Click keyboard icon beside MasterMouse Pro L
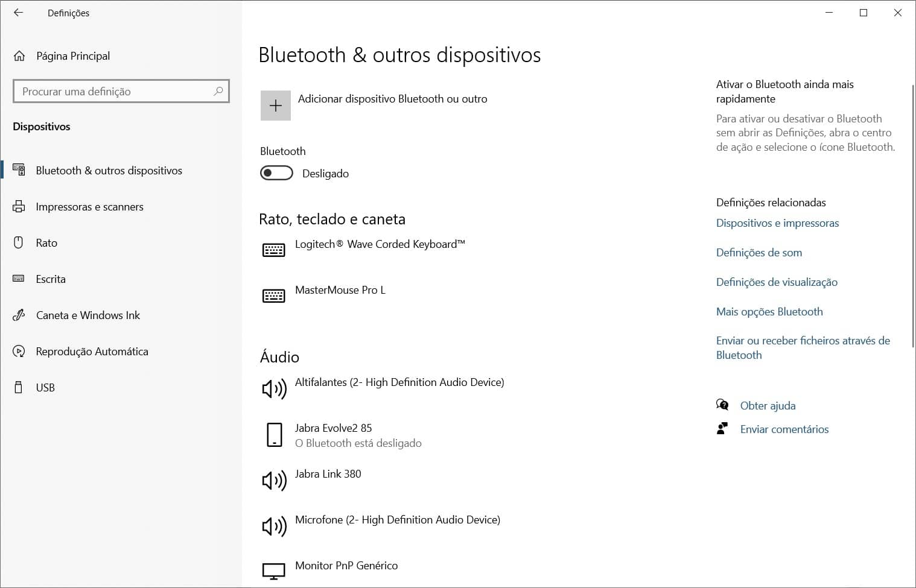 (x=274, y=295)
